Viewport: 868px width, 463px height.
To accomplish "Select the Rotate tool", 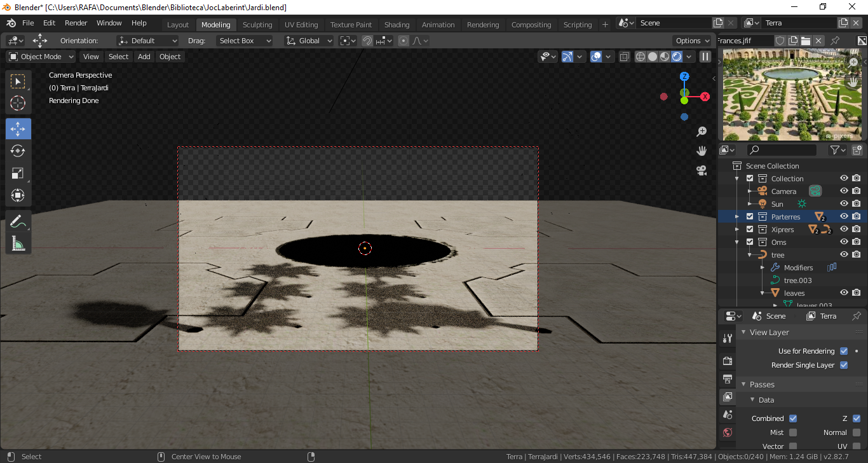I will click(18, 151).
